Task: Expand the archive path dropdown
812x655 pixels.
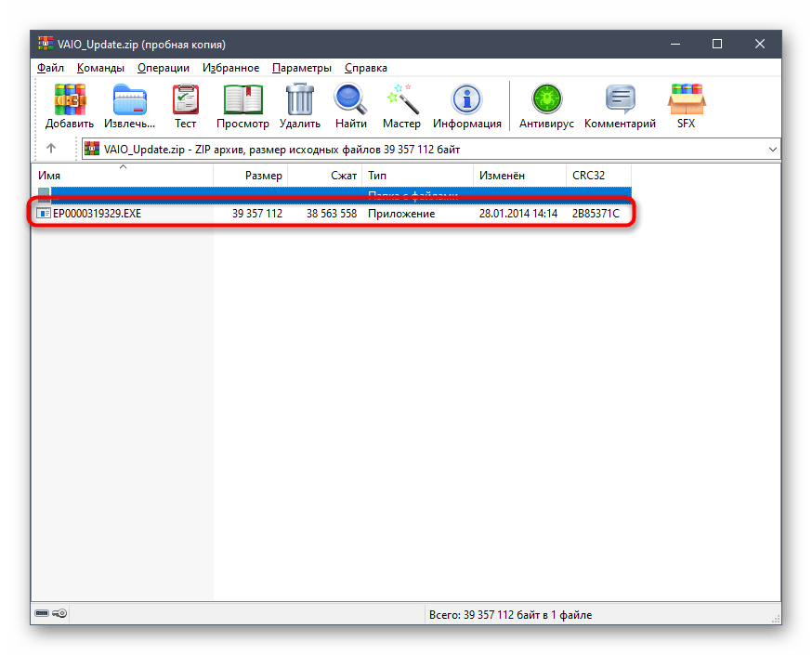Action: 773,149
